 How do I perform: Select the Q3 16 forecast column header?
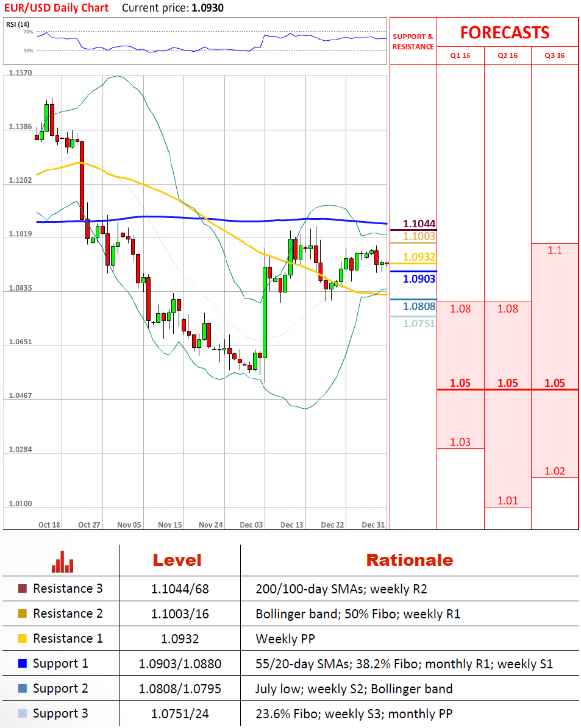click(555, 55)
